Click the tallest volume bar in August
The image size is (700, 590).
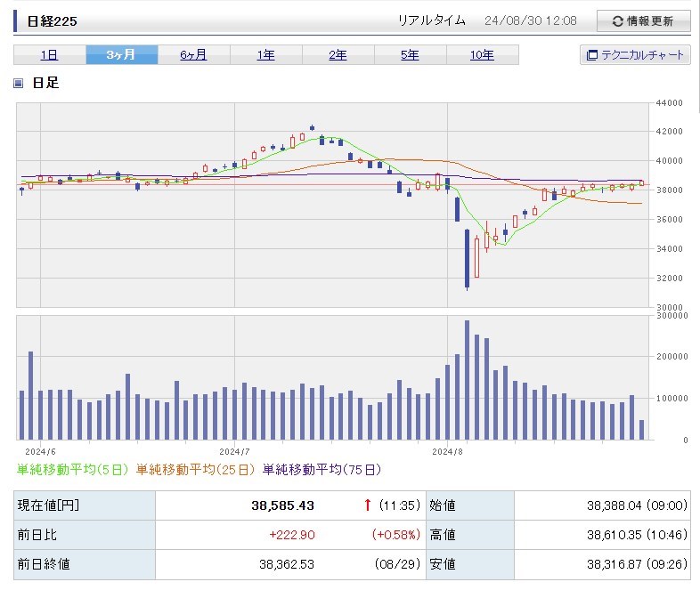[x=467, y=380]
